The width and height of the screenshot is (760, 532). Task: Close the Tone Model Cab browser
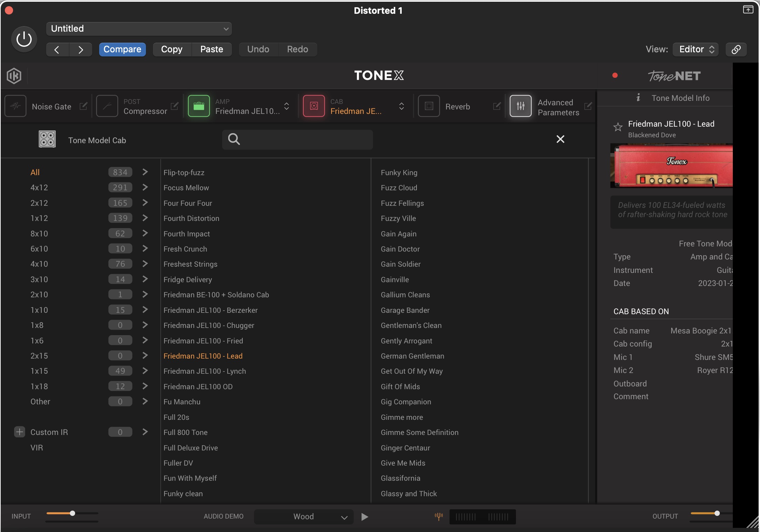coord(560,139)
